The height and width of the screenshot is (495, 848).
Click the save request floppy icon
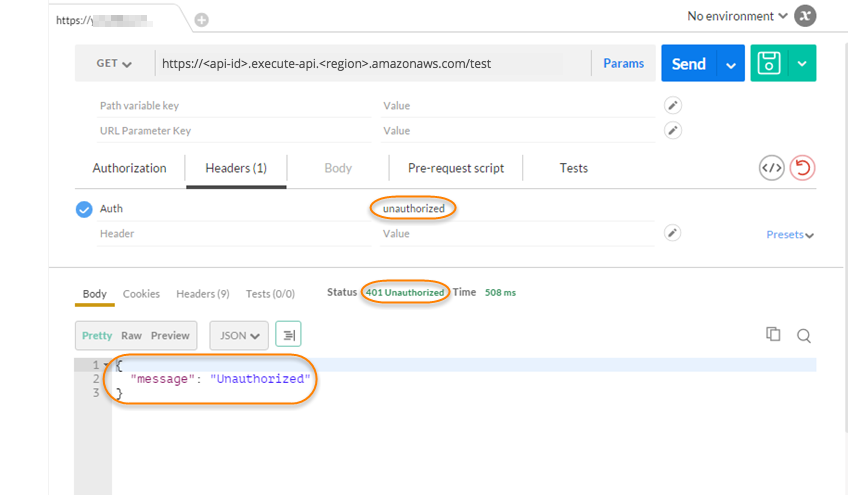click(x=769, y=64)
